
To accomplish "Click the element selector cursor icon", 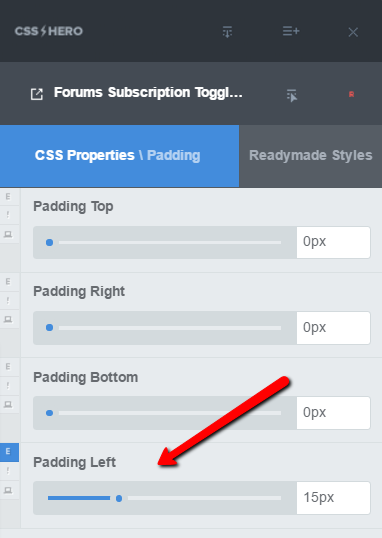I will click(x=292, y=95).
